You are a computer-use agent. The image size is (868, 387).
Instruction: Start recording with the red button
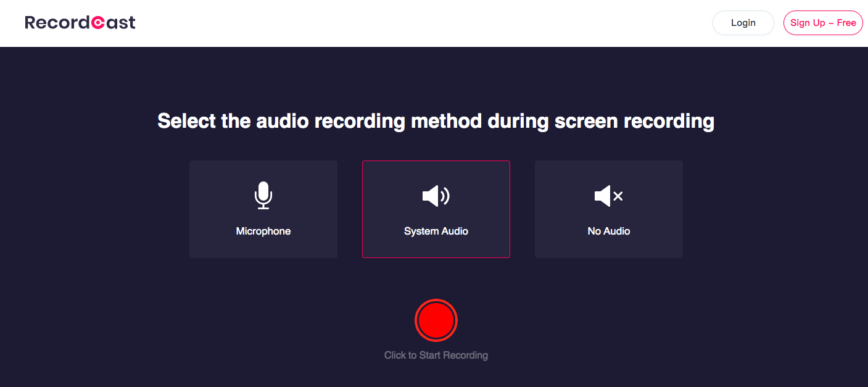[436, 320]
